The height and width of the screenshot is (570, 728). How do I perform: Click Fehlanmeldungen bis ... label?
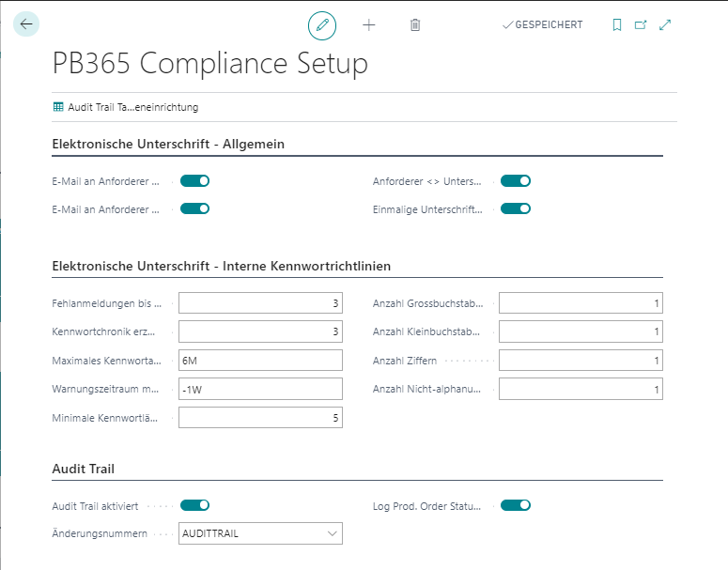pos(107,303)
